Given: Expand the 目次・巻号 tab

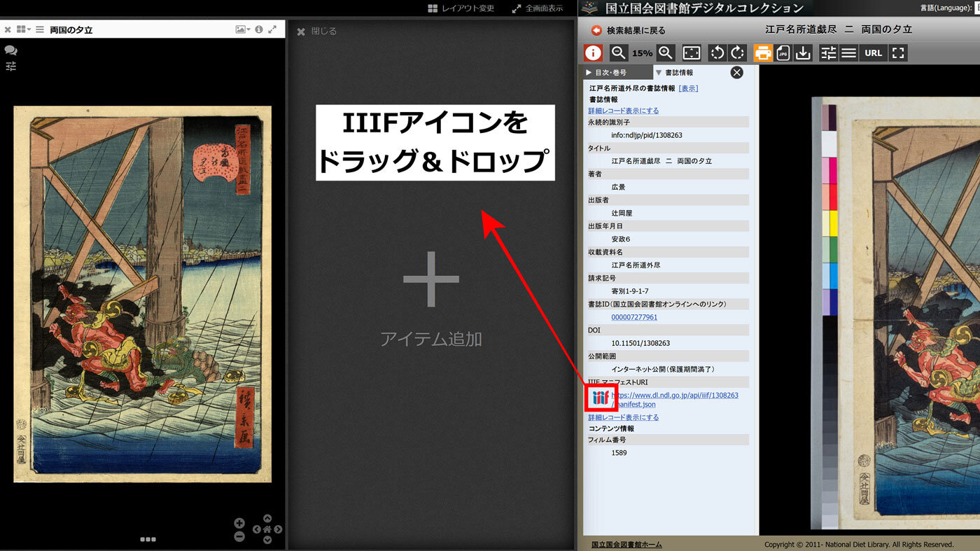Looking at the screenshot, I should tap(618, 72).
